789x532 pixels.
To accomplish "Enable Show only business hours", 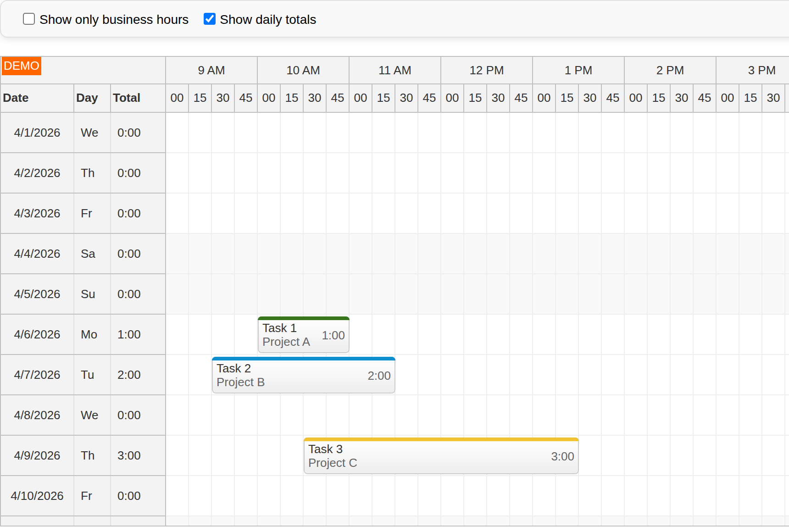I will tap(29, 19).
